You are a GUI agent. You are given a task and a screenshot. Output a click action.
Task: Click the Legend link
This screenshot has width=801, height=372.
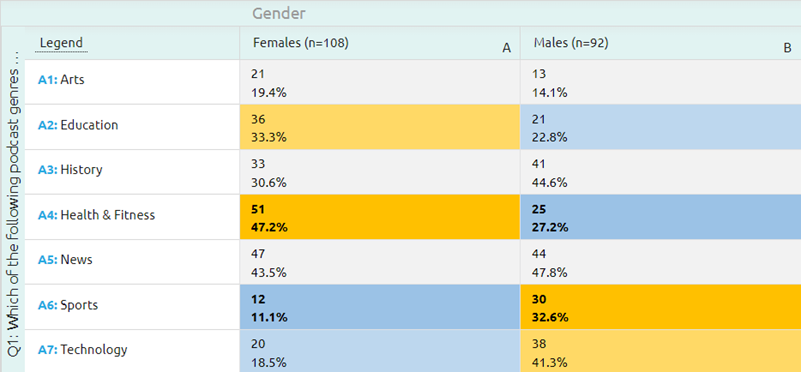(61, 43)
